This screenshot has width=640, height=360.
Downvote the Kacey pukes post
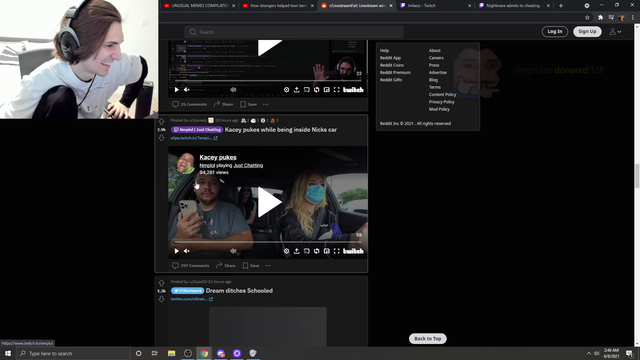[x=162, y=138]
